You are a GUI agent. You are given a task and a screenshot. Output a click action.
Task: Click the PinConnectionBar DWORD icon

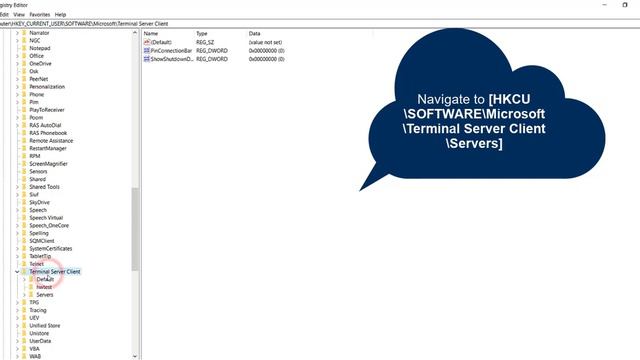point(147,51)
